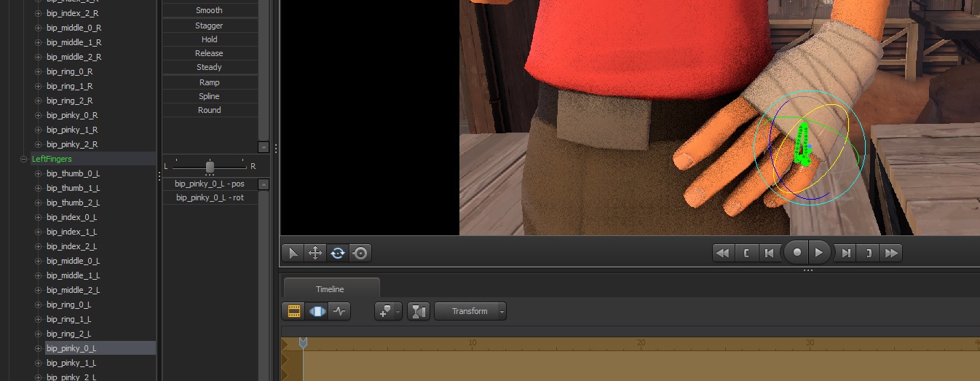Switch to the Motion Editor icon
Viewport: 980px width, 381px height.
(317, 311)
